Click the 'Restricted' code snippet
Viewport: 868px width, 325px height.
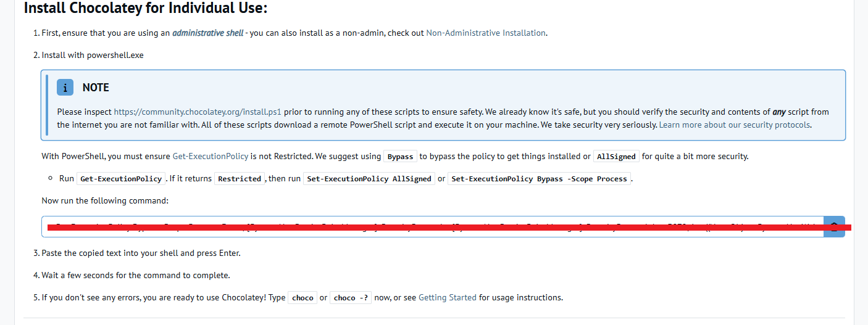(240, 179)
